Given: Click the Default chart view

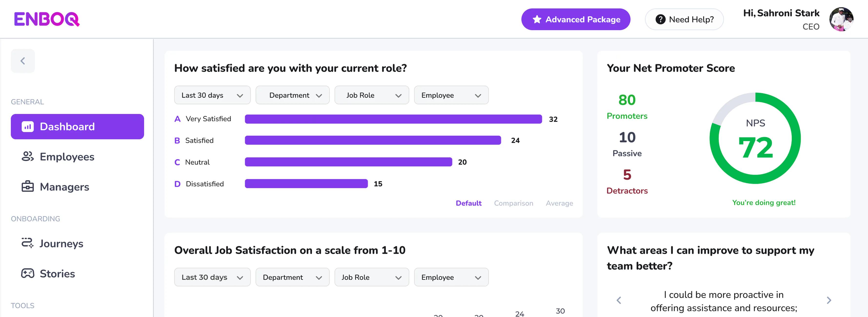Looking at the screenshot, I should 469,203.
